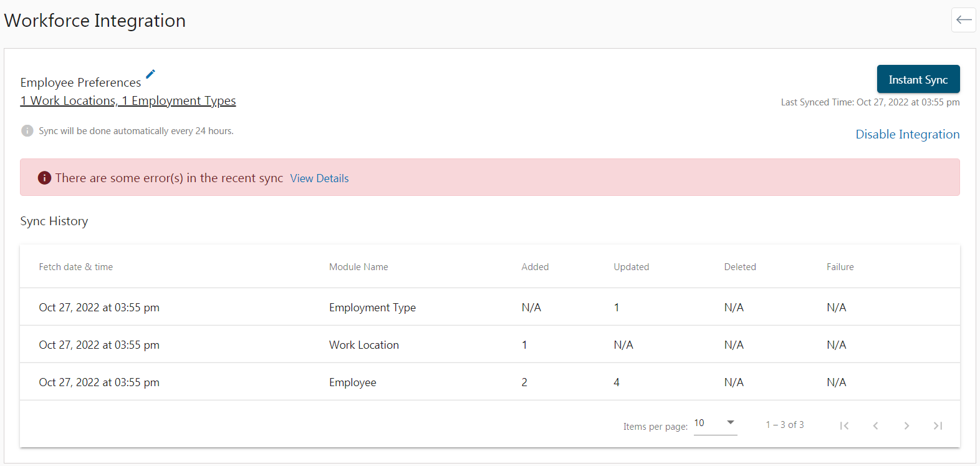Screen dimensions: 980x466
Task: Click the Added column header
Action: (535, 267)
